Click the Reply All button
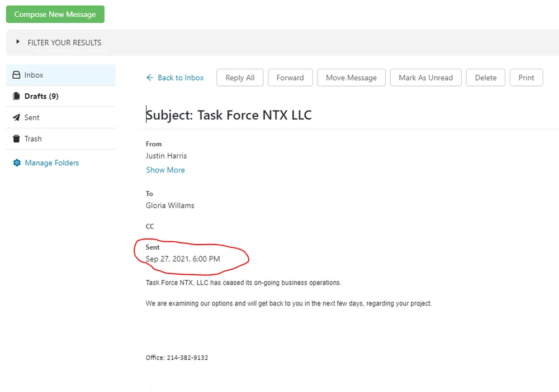Viewport: 559px width, 392px height. click(x=240, y=78)
